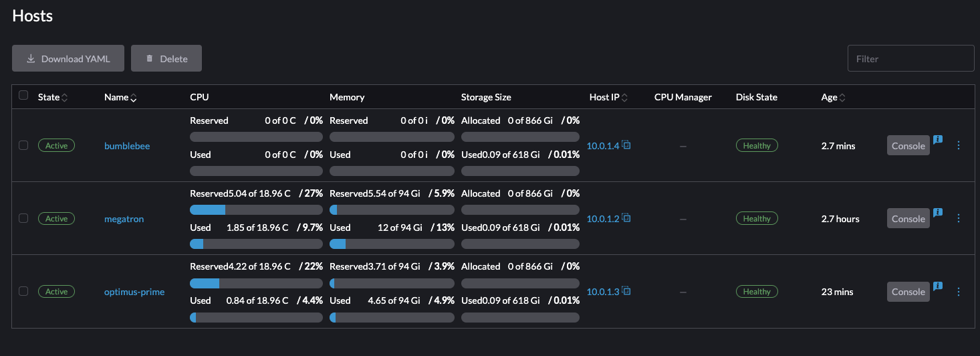The width and height of the screenshot is (980, 356).
Task: Click the Download YAML button
Action: [x=68, y=59]
